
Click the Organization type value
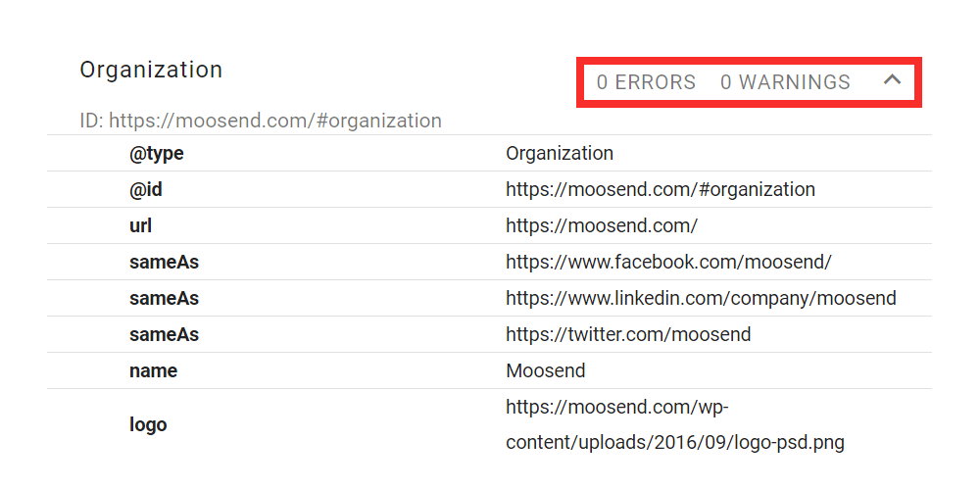click(x=560, y=153)
